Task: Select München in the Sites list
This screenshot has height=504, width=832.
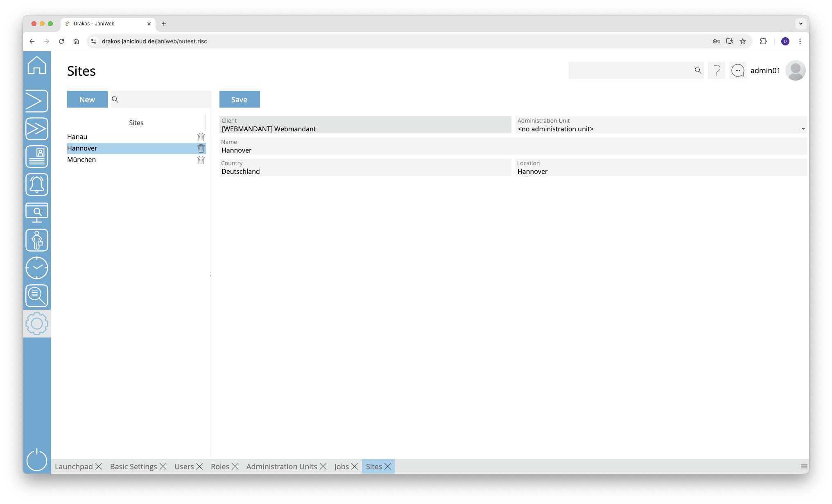Action: click(x=82, y=160)
